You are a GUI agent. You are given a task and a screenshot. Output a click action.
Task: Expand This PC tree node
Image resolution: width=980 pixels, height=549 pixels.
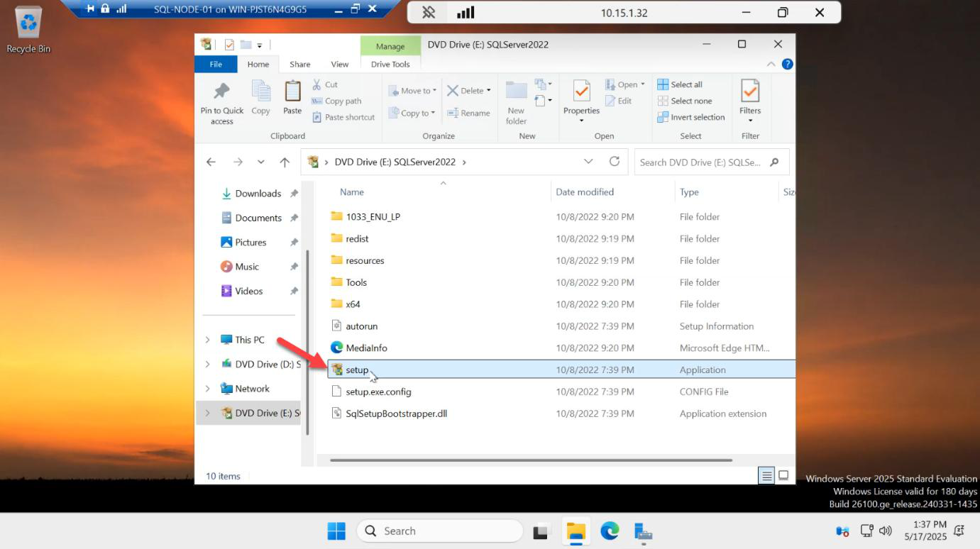point(207,340)
